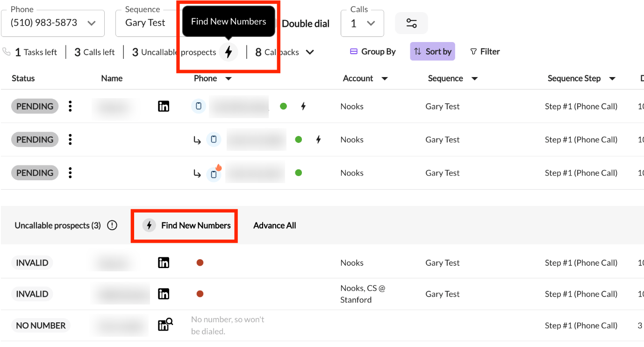
Task: Click 'No number, so won't be dialed.' text
Action: pos(228,326)
